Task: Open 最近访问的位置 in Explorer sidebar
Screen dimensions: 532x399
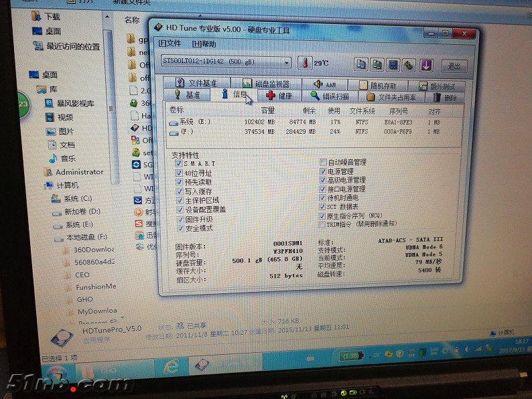Action: (x=67, y=46)
